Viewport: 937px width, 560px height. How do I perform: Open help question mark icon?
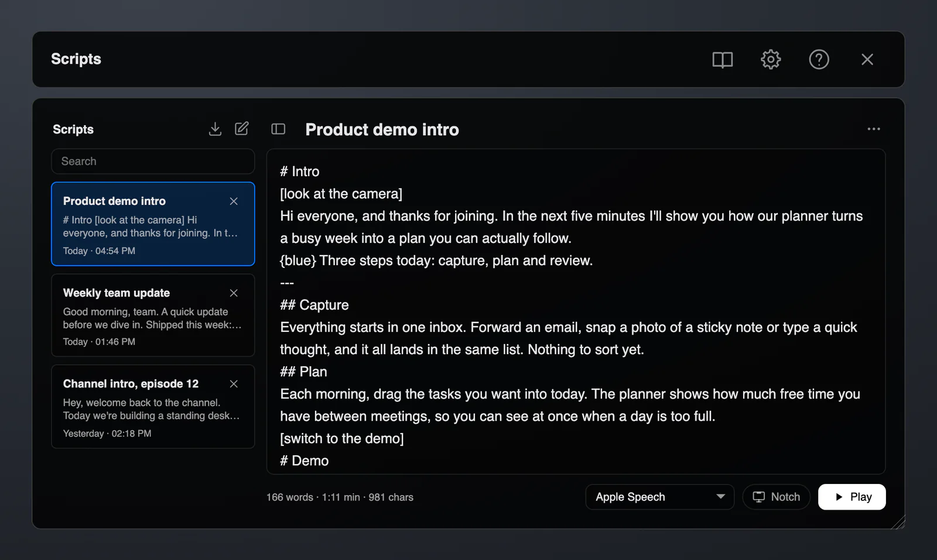coord(819,59)
